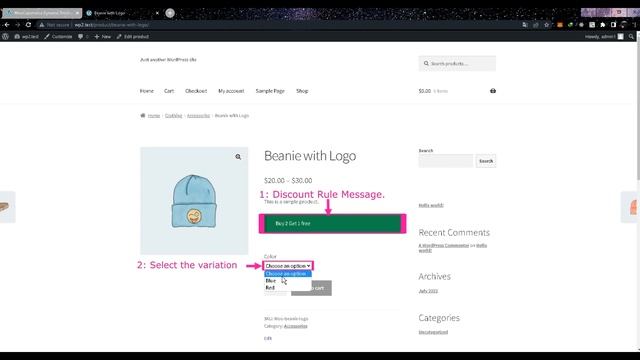Zoom product image with magnifier icon
The width and height of the screenshot is (640, 360).
[x=238, y=157]
